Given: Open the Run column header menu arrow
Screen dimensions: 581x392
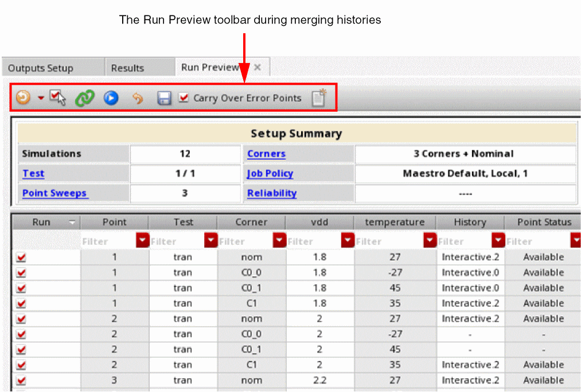Looking at the screenshot, I should coord(72,222).
